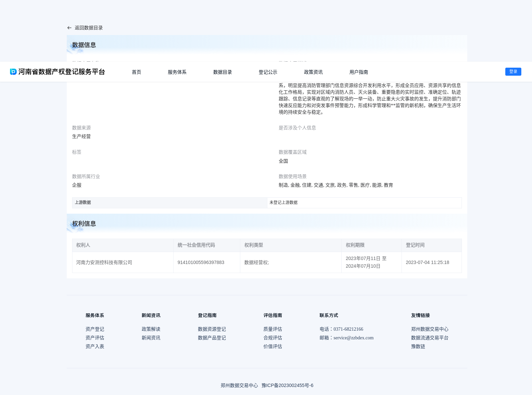Click the email service@zzbdex.com
532x395 pixels.
coord(353,338)
